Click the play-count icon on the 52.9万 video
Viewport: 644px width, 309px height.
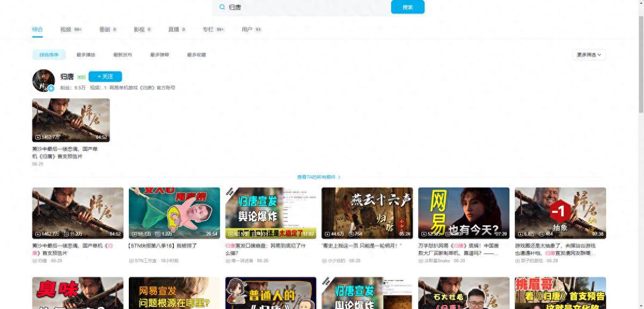424,234
